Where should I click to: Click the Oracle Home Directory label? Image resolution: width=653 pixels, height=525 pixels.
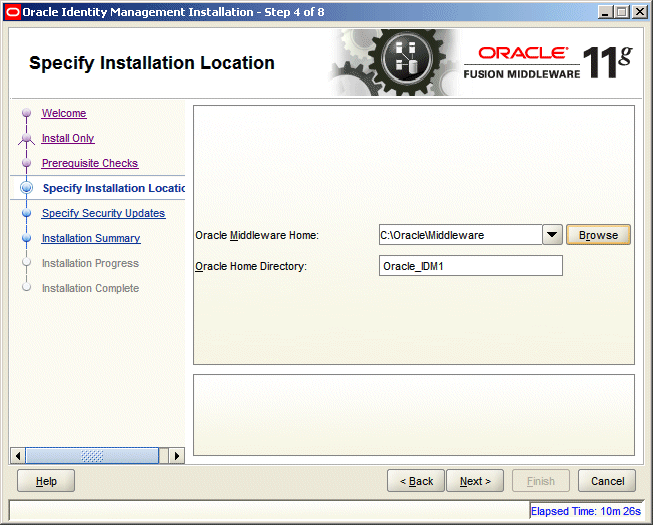pyautogui.click(x=251, y=266)
